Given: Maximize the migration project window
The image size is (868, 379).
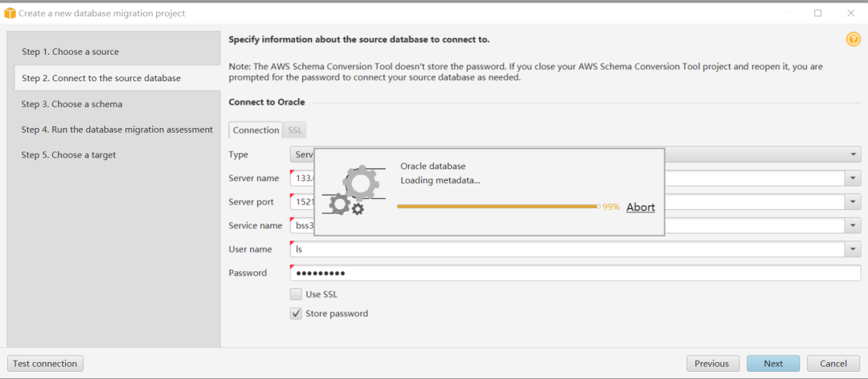Looking at the screenshot, I should 817,13.
